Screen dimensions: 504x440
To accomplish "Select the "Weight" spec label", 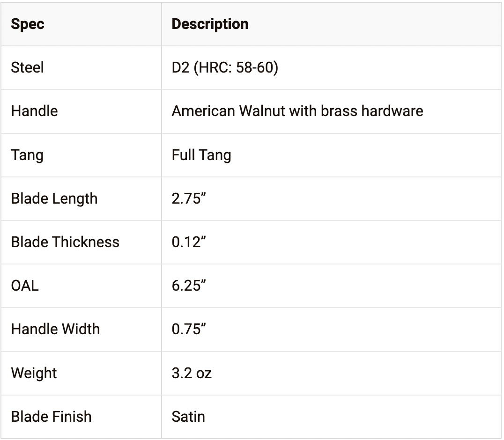I will [34, 373].
